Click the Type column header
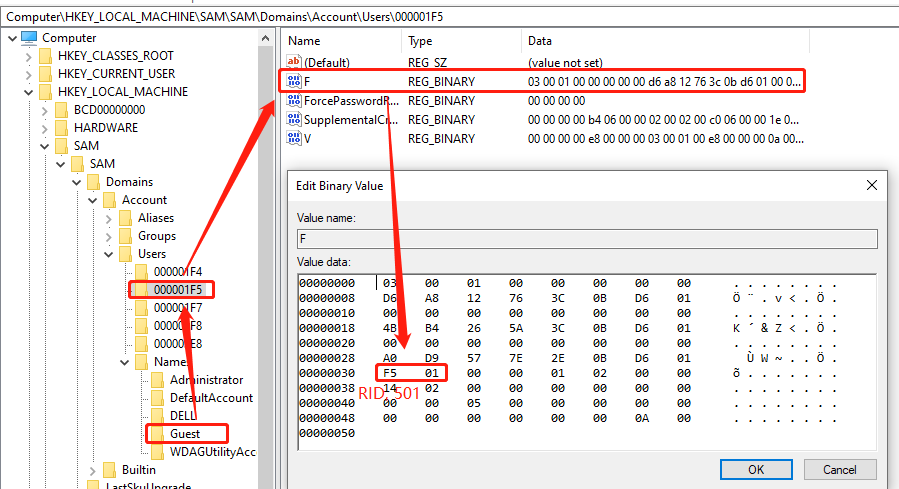The width and height of the screenshot is (899, 489). point(460,41)
